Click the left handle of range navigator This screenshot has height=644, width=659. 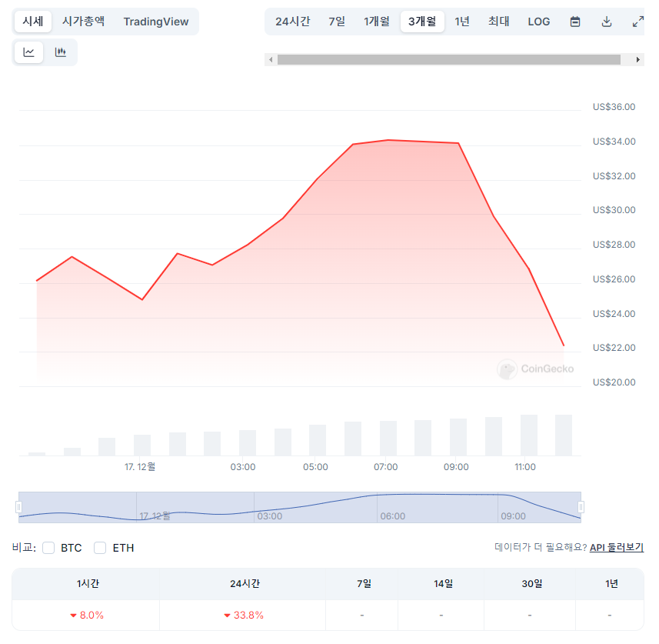tap(18, 507)
